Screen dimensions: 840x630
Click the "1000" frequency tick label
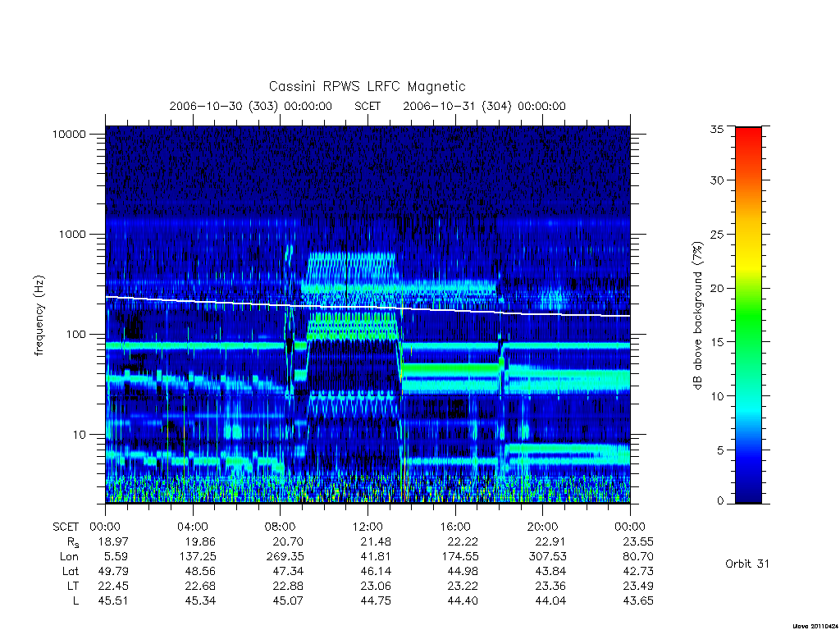(72, 234)
